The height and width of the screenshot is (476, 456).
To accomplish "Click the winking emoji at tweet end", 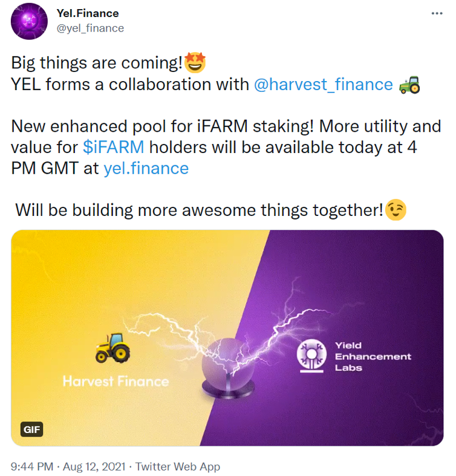I will pyautogui.click(x=396, y=210).
